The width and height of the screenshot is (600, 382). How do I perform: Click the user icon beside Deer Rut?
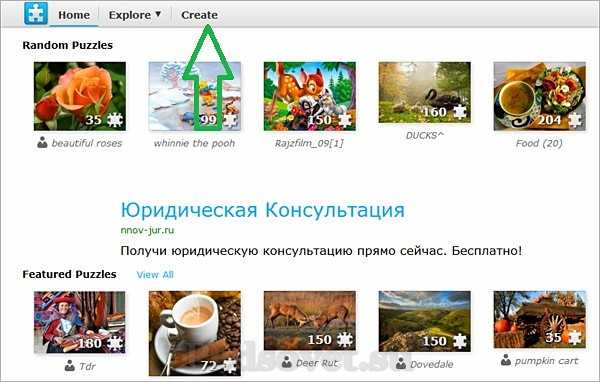[287, 362]
